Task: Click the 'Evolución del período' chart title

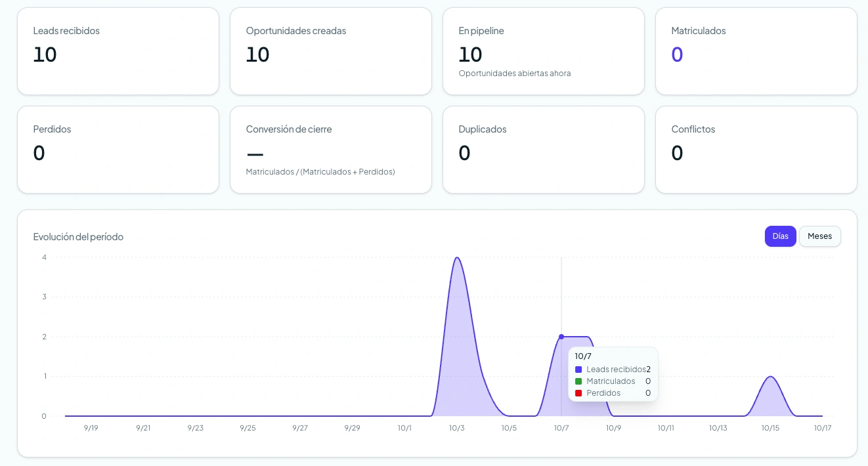Action: click(78, 237)
